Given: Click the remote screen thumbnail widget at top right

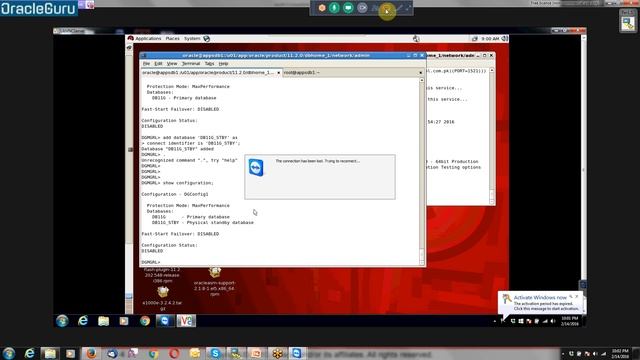Looking at the screenshot, I should pos(629,21).
